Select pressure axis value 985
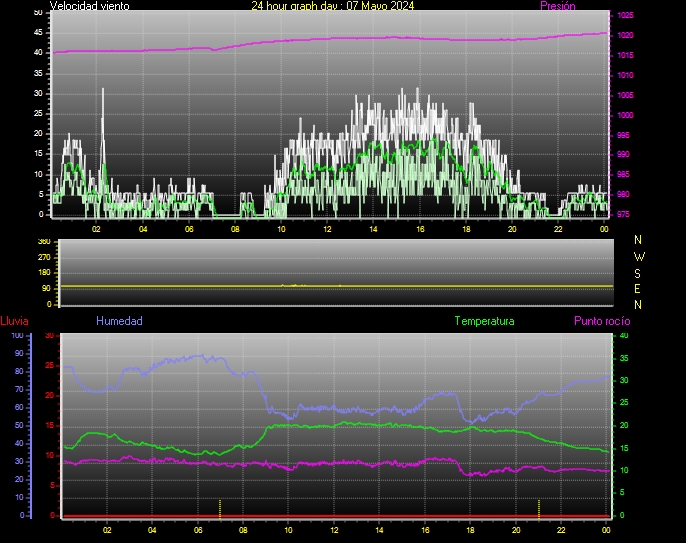The width and height of the screenshot is (686, 543). pyautogui.click(x=623, y=175)
